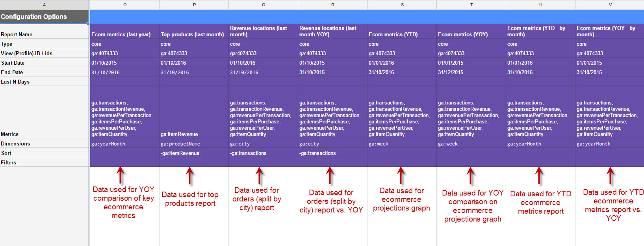Select Start Date 01/10/2015 in column O

[125, 63]
